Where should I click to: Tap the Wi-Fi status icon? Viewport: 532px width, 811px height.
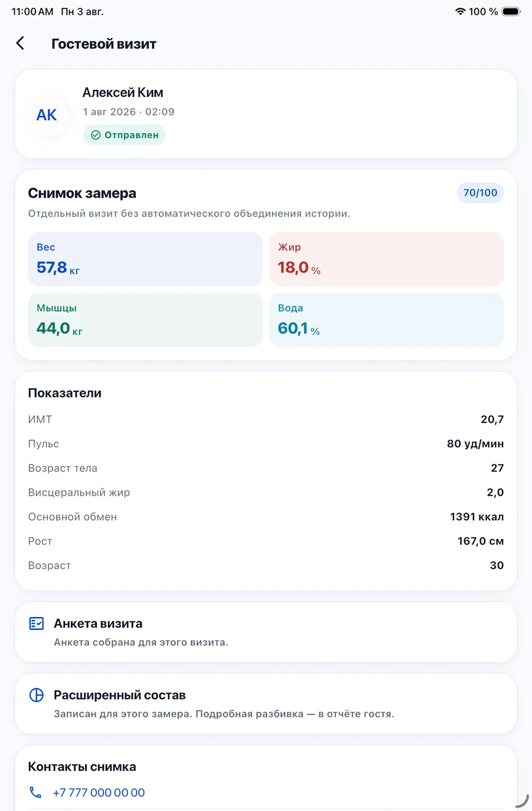(460, 11)
